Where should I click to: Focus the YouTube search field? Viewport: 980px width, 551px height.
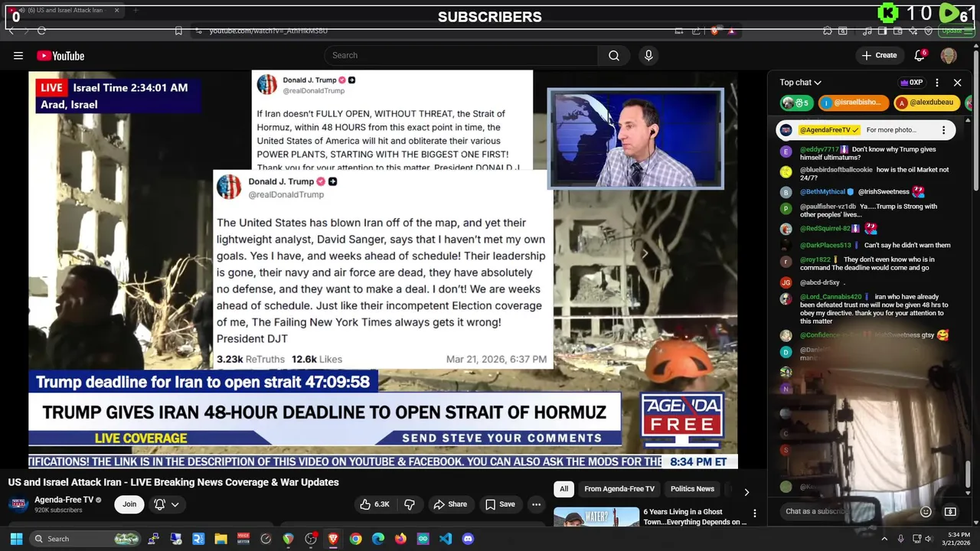[x=461, y=55]
